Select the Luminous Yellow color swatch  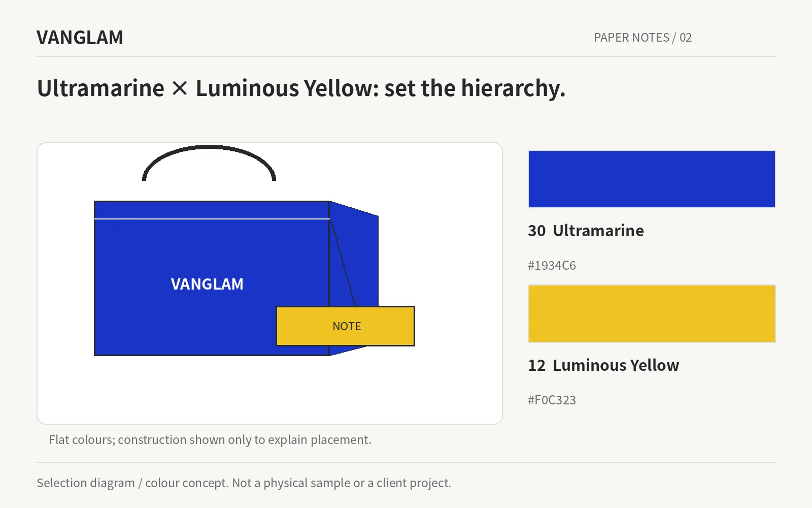click(652, 313)
